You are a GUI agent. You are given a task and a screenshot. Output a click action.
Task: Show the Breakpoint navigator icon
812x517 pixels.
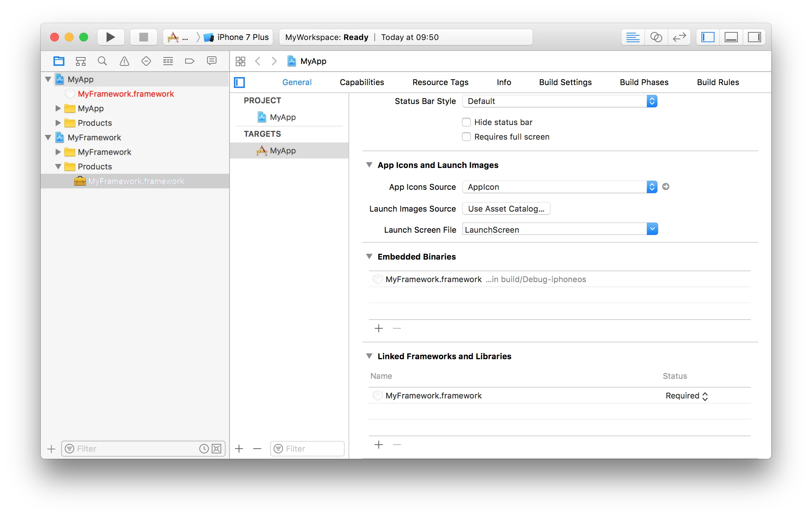(190, 61)
